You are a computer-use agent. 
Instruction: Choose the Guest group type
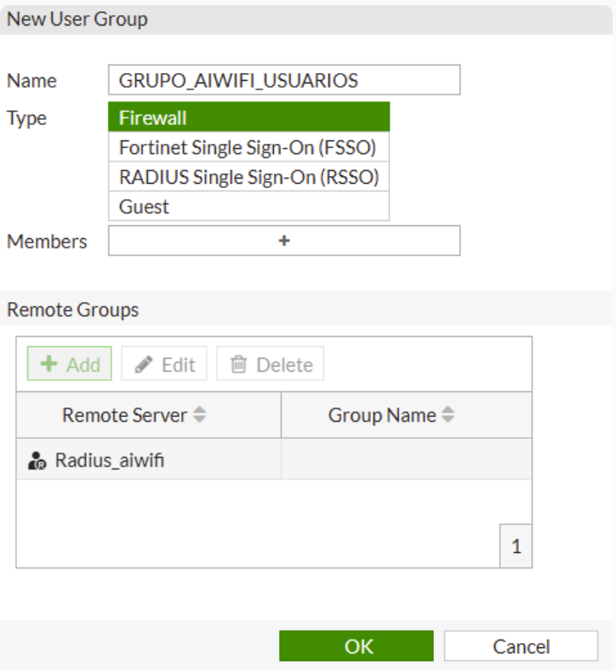[x=248, y=207]
